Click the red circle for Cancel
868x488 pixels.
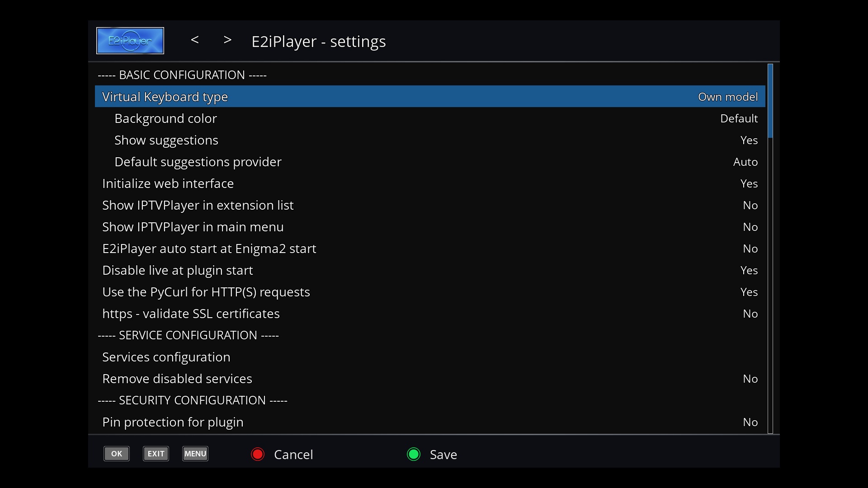tap(257, 454)
